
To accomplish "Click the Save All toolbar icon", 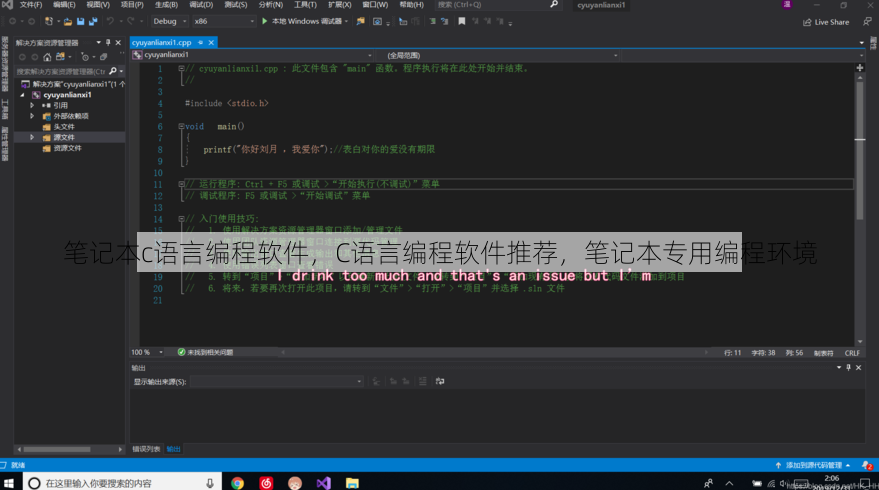I will tap(93, 21).
